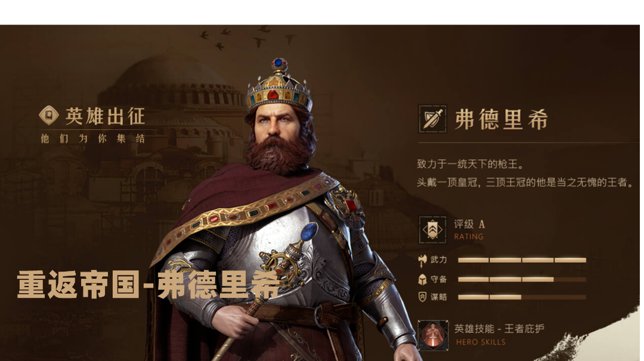Open the 王者庇护 hero skill thumbnail
This screenshot has height=361, width=644.
tap(433, 335)
